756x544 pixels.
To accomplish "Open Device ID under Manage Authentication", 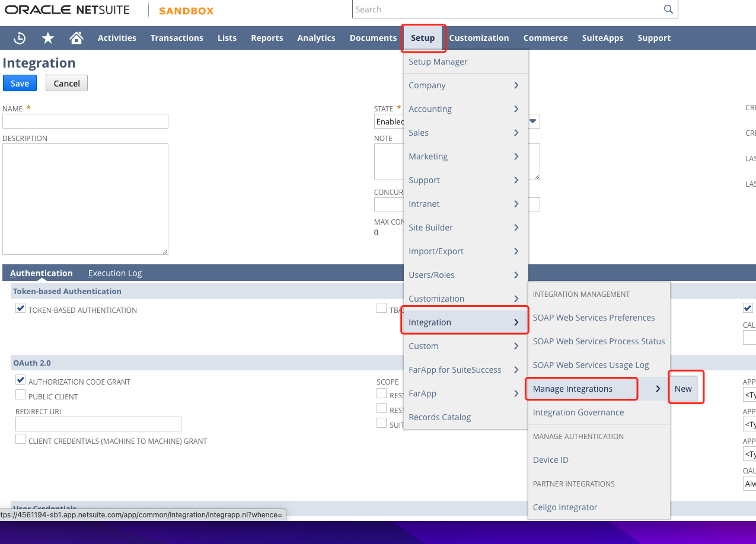I will point(598,460).
